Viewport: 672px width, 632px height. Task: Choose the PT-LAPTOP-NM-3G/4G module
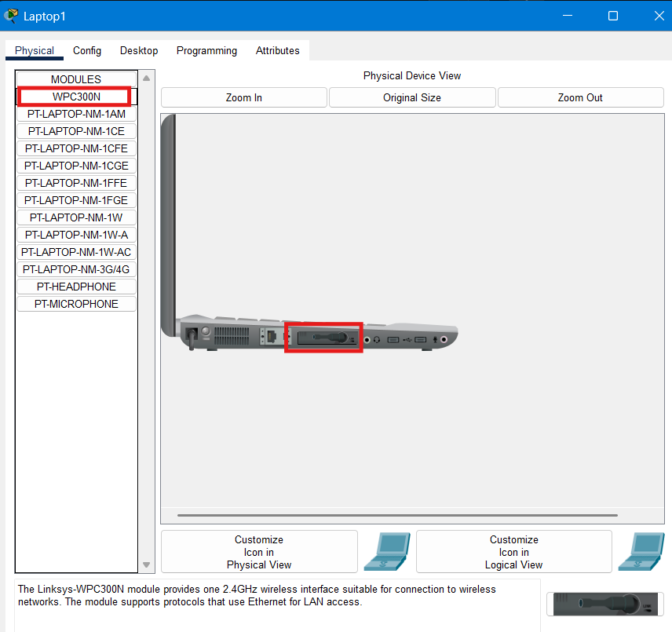(76, 269)
